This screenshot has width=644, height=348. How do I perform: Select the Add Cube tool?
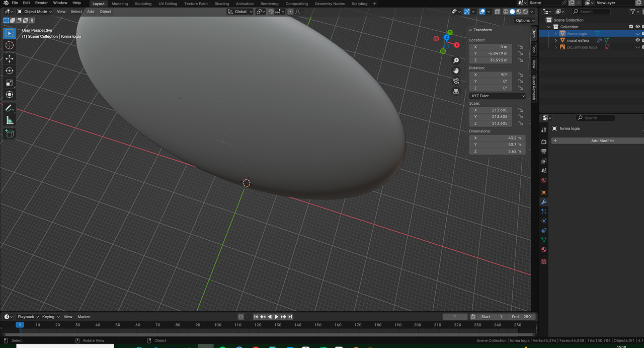(x=10, y=133)
